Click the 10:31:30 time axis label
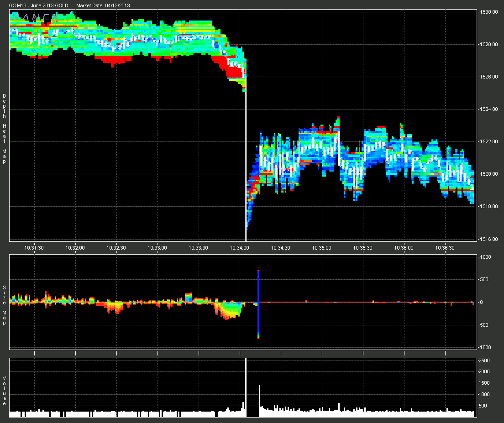Viewport: 504px width, 423px height. pos(34,248)
